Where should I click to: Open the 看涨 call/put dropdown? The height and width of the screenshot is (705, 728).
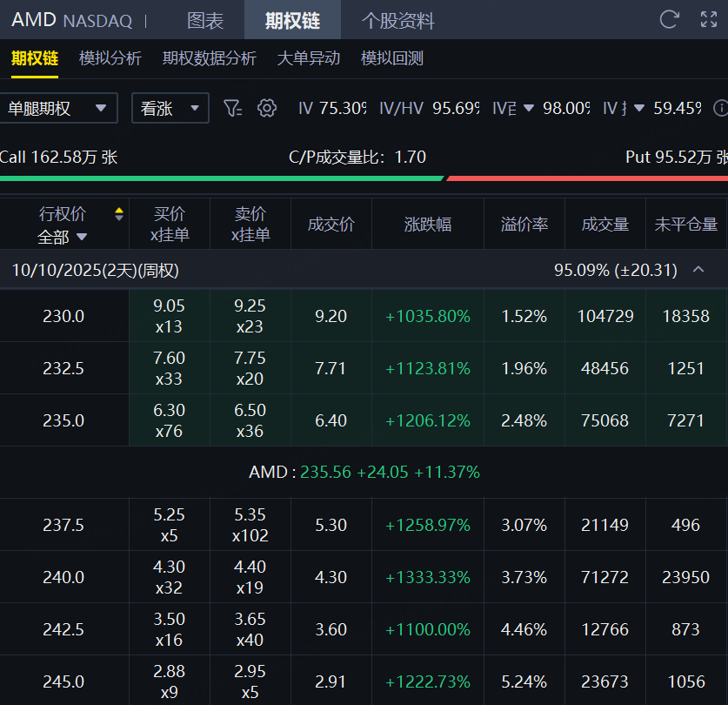tap(170, 108)
